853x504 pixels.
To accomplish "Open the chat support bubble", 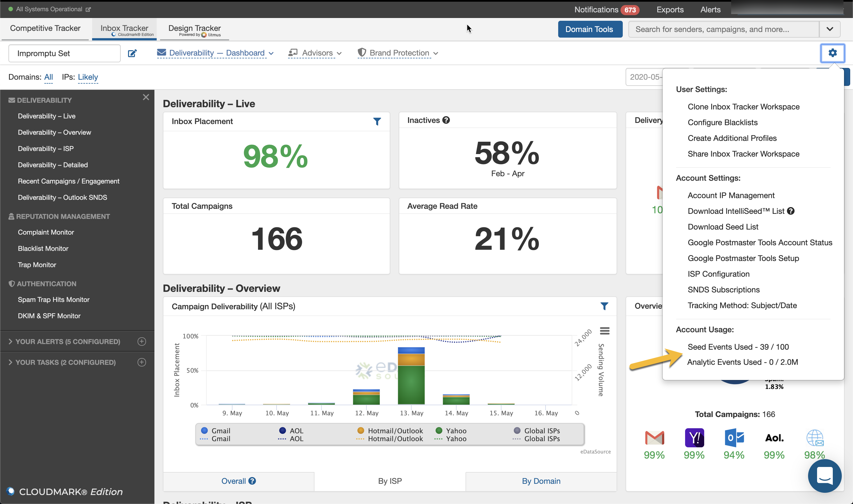I will (824, 475).
